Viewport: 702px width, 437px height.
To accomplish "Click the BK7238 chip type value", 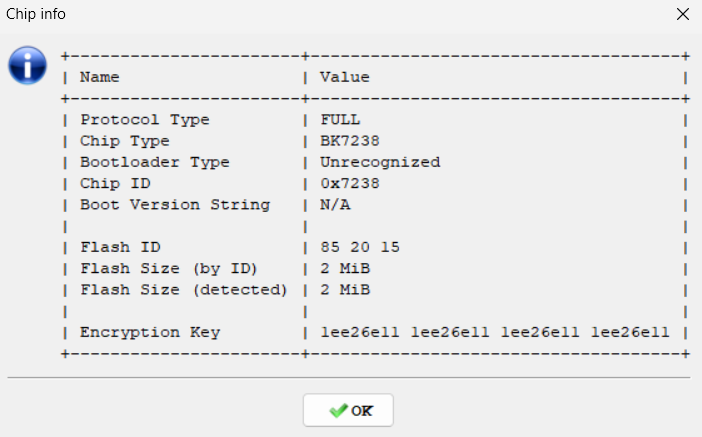I will click(x=349, y=141).
